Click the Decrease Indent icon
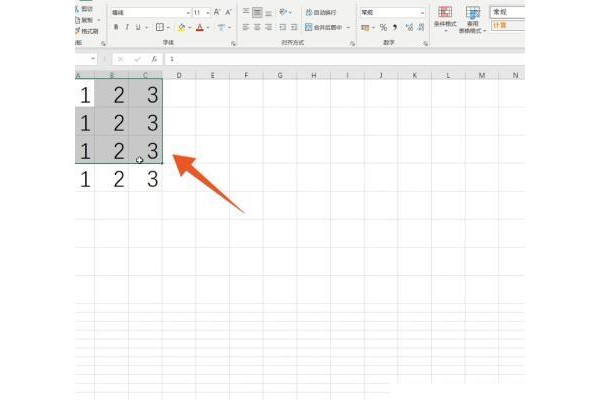Screen dimensions: 600x400 click(x=282, y=27)
